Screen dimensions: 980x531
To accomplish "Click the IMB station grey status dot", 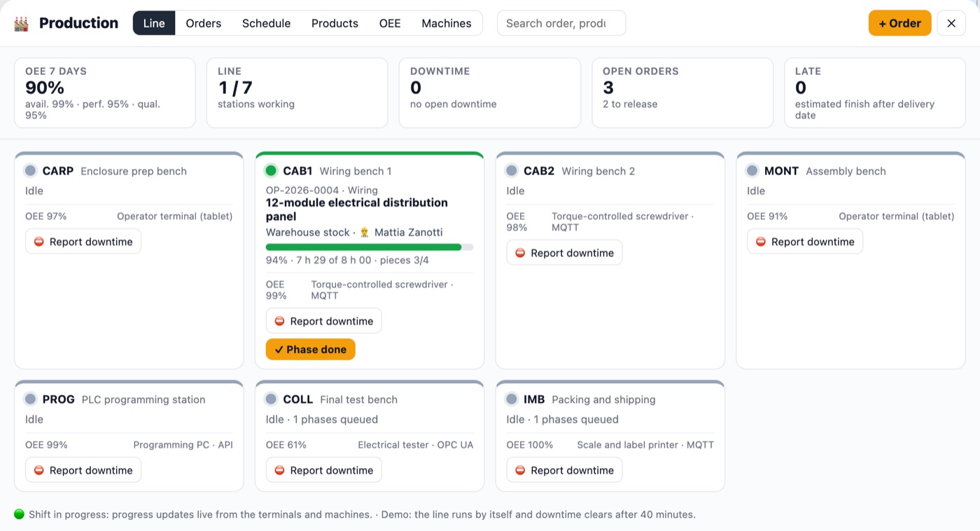I will 512,399.
